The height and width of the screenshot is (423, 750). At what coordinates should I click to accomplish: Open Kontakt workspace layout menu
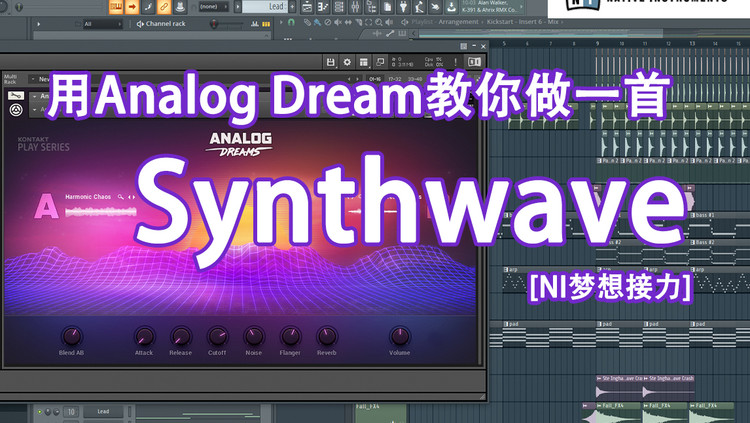click(x=364, y=62)
